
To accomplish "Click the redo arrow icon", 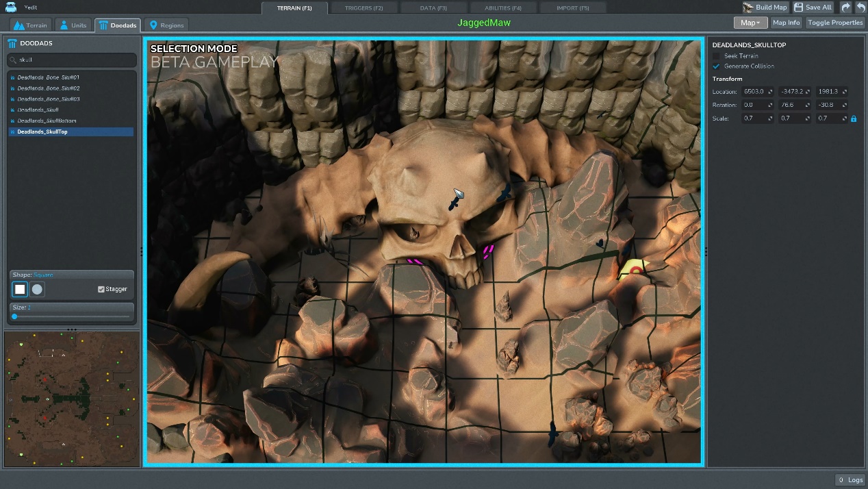I will (x=845, y=7).
